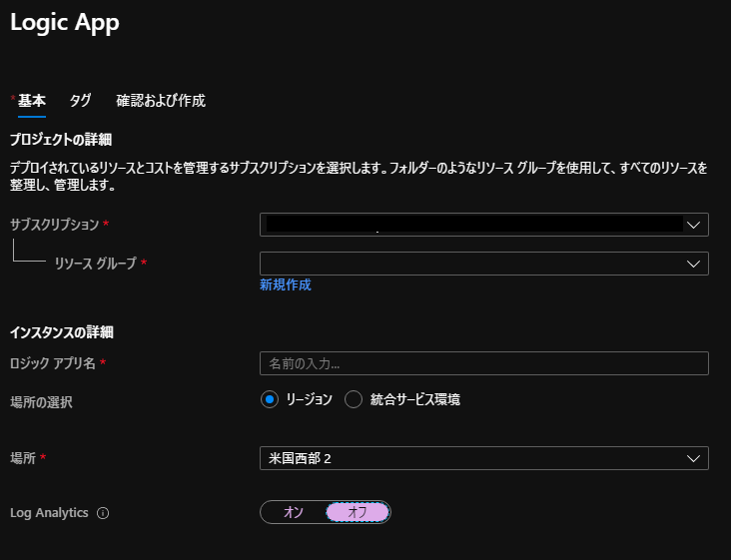Image resolution: width=731 pixels, height=560 pixels.
Task: Expand the リソース グループ dropdown
Action: [484, 264]
